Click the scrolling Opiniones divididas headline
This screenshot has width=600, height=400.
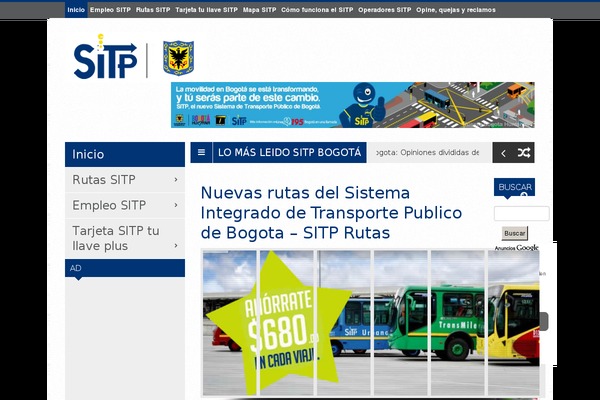pos(429,152)
